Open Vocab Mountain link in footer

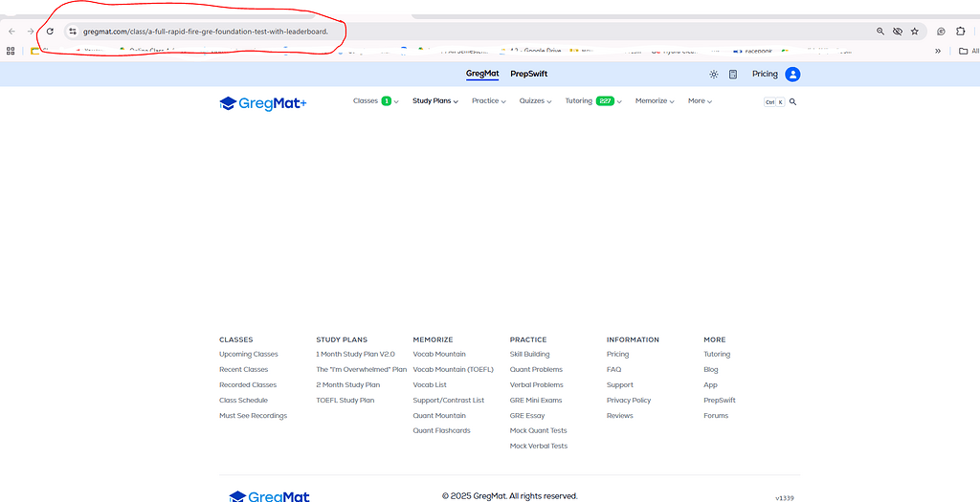(439, 355)
